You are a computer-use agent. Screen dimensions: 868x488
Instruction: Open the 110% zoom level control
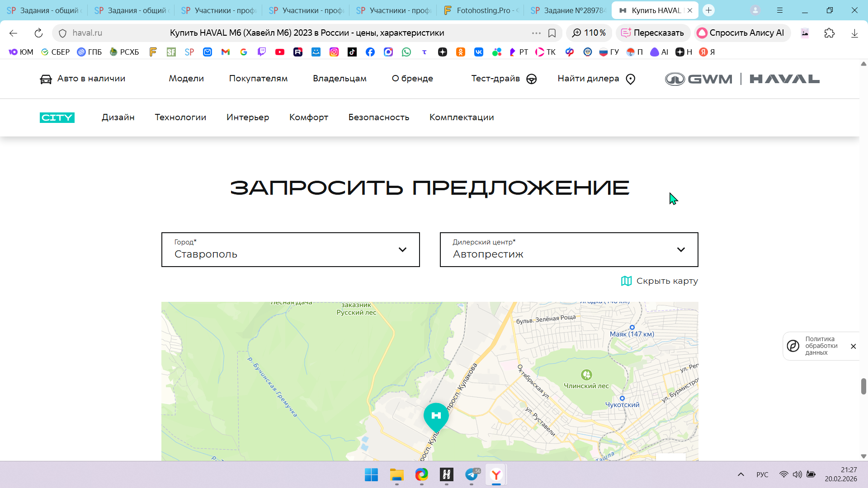[x=589, y=33]
